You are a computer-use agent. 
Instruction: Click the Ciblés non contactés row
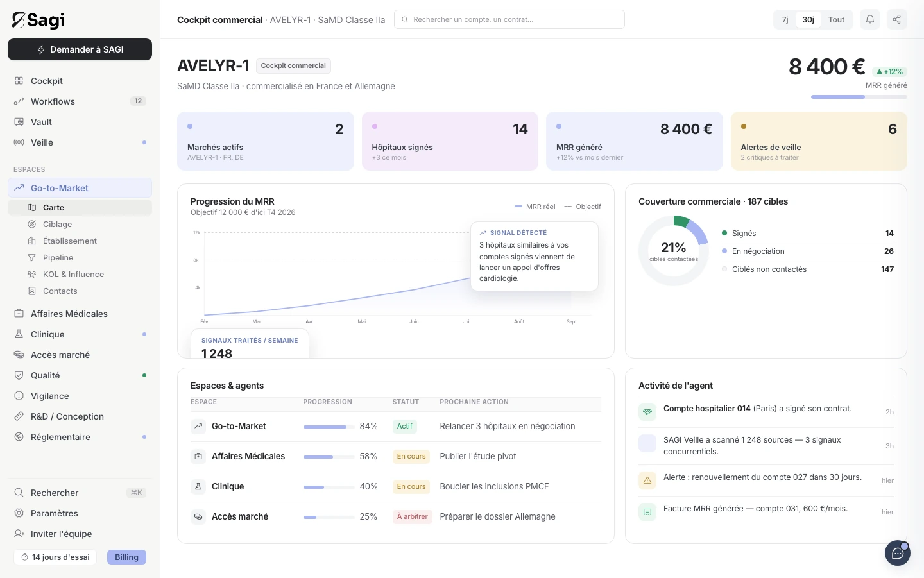pos(808,269)
